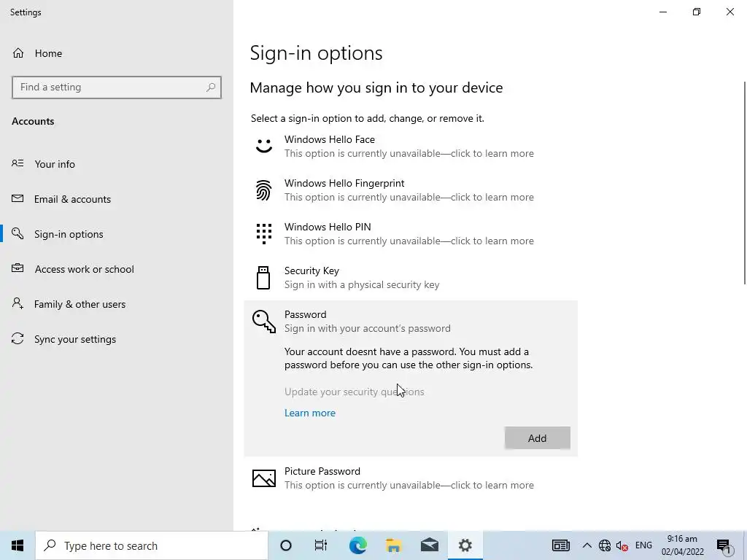Open Access work or school page
This screenshot has width=747, height=560.
point(117,269)
